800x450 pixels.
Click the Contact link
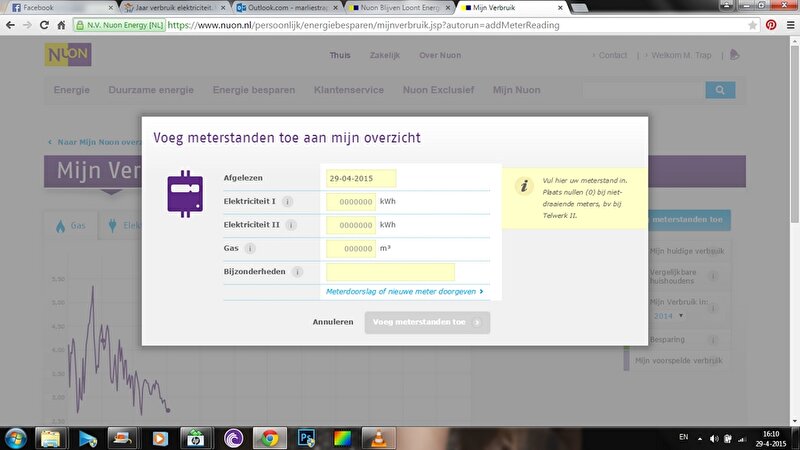612,55
